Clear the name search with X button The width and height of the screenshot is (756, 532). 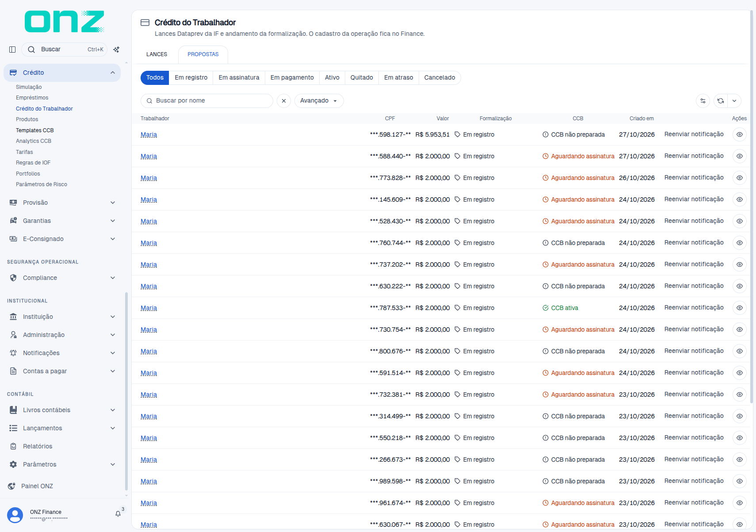(284, 101)
